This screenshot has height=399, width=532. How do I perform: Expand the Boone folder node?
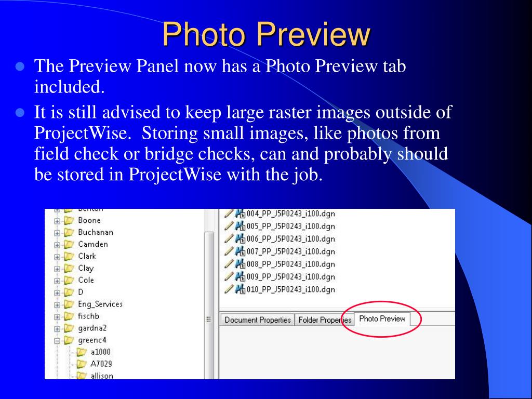click(57, 221)
